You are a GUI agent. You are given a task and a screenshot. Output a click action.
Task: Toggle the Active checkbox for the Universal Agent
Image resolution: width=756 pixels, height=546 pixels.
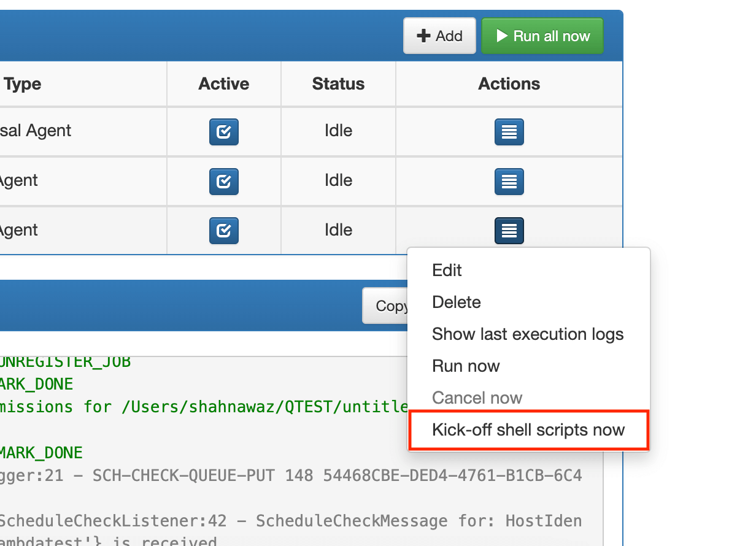223,132
